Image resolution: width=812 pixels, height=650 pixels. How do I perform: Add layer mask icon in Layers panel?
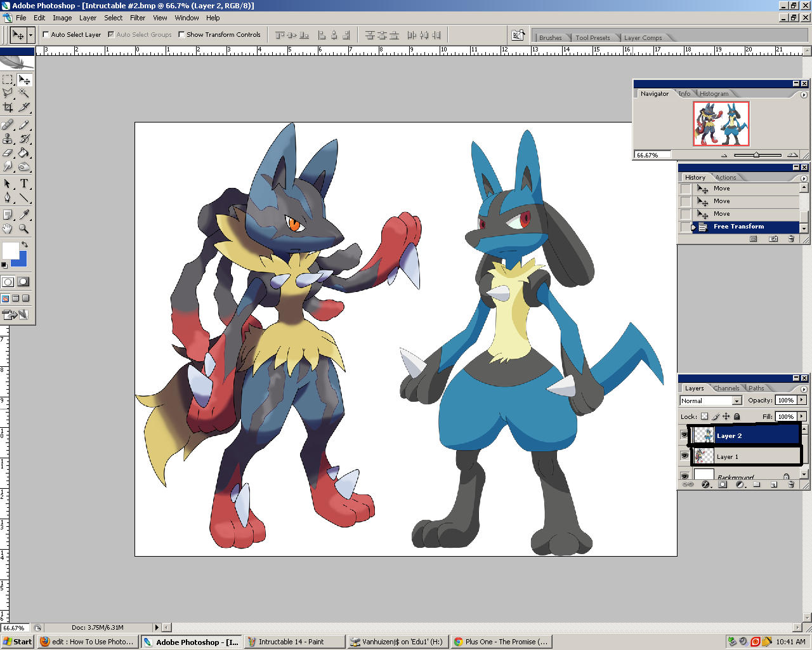pos(723,484)
